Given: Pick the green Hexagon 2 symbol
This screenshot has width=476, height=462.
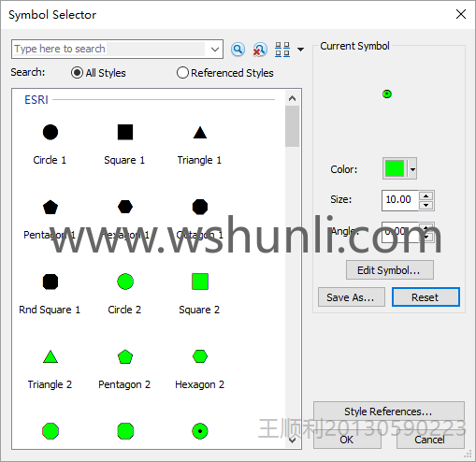Looking at the screenshot, I should click(x=200, y=356).
